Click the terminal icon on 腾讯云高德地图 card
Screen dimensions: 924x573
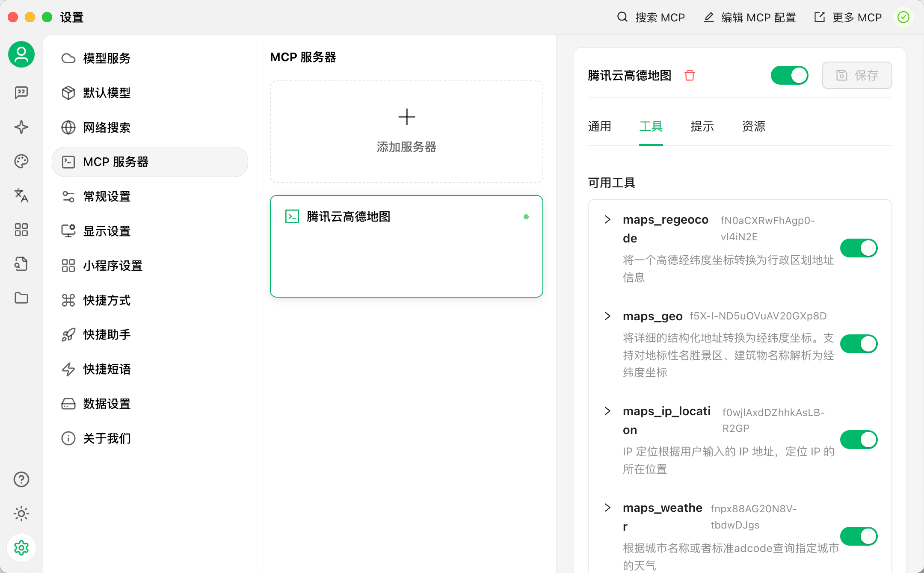(292, 217)
